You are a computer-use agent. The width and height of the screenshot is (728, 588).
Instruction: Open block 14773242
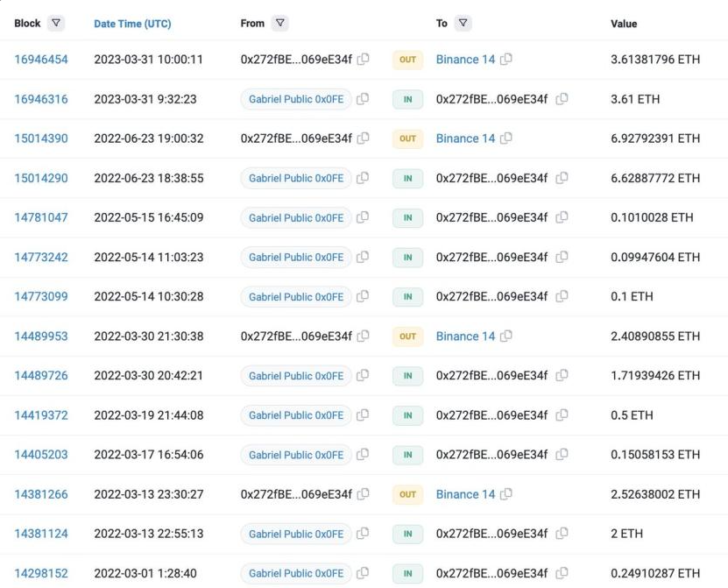coord(41,257)
